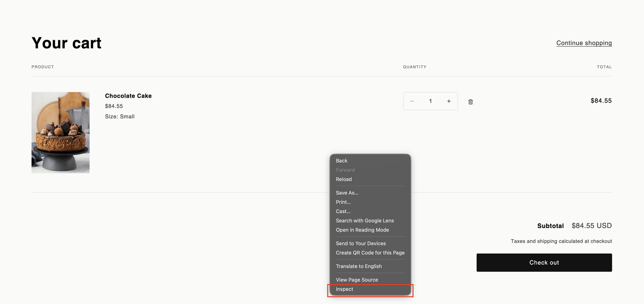The width and height of the screenshot is (644, 304).
Task: Click the Your cart heading
Action: tap(66, 43)
